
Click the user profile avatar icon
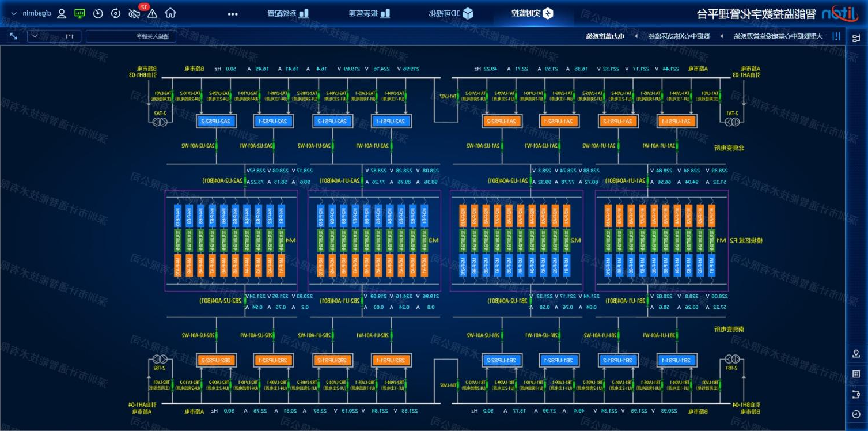(x=62, y=13)
